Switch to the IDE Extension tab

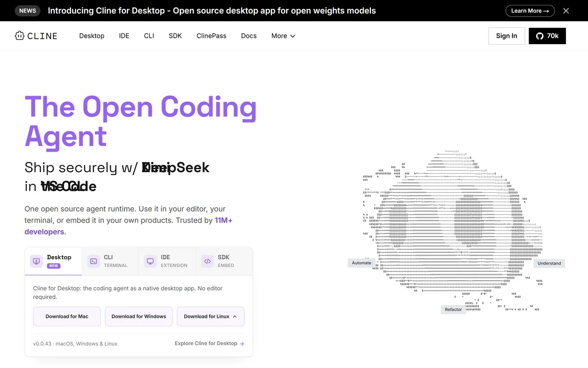point(167,261)
